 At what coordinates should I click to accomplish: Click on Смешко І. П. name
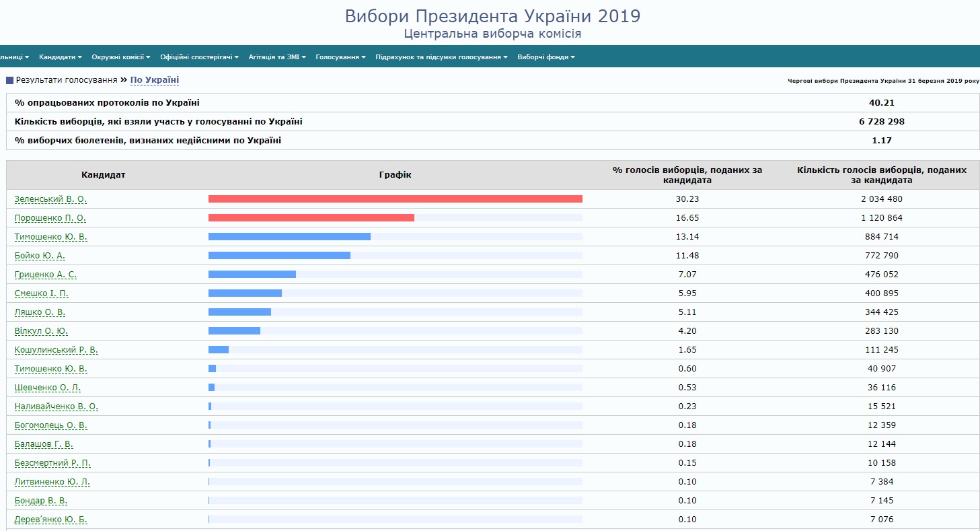[x=41, y=293]
